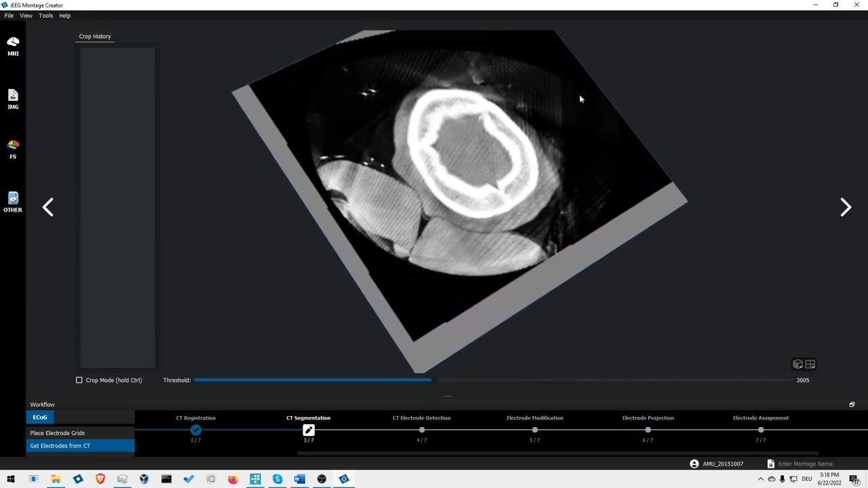Select the Crop History tab
The height and width of the screenshot is (488, 868).
[95, 37]
